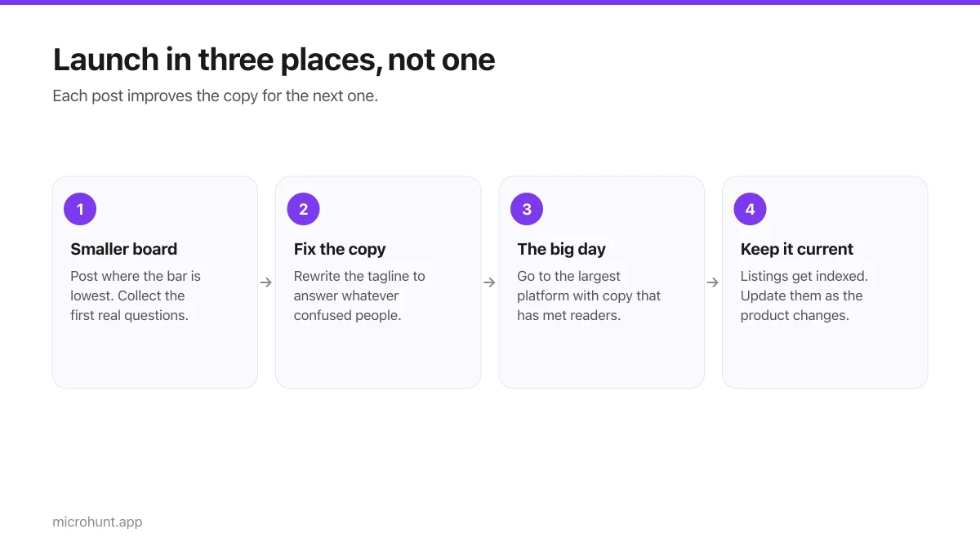Screen dimensions: 980x551
Task: Click the subtitle 'Each post improves the copy'
Action: pos(215,96)
